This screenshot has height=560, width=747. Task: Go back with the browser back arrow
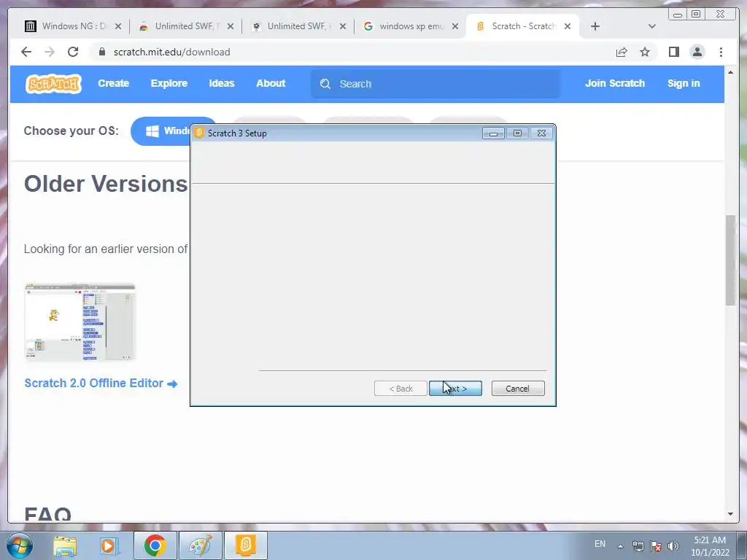[26, 52]
